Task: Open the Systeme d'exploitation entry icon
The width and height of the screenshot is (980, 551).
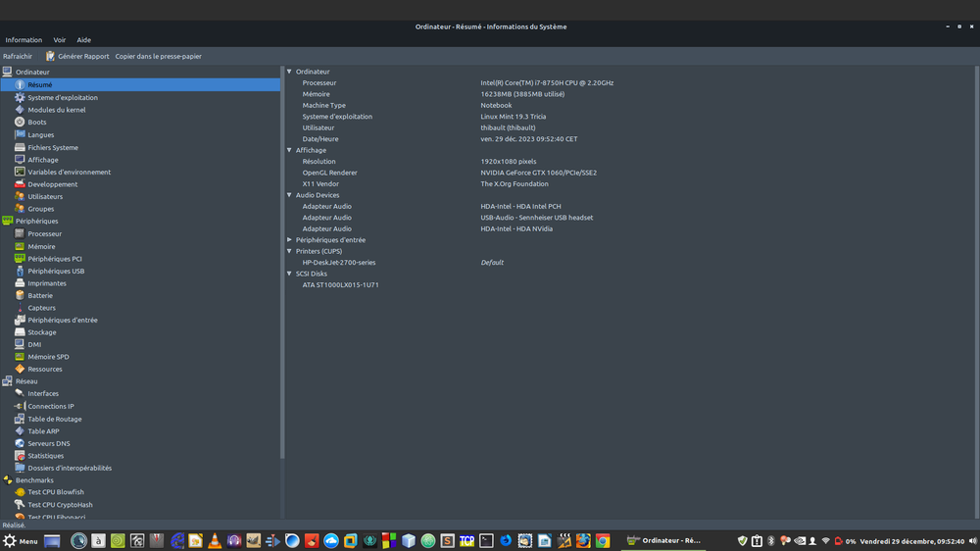Action: click(20, 98)
